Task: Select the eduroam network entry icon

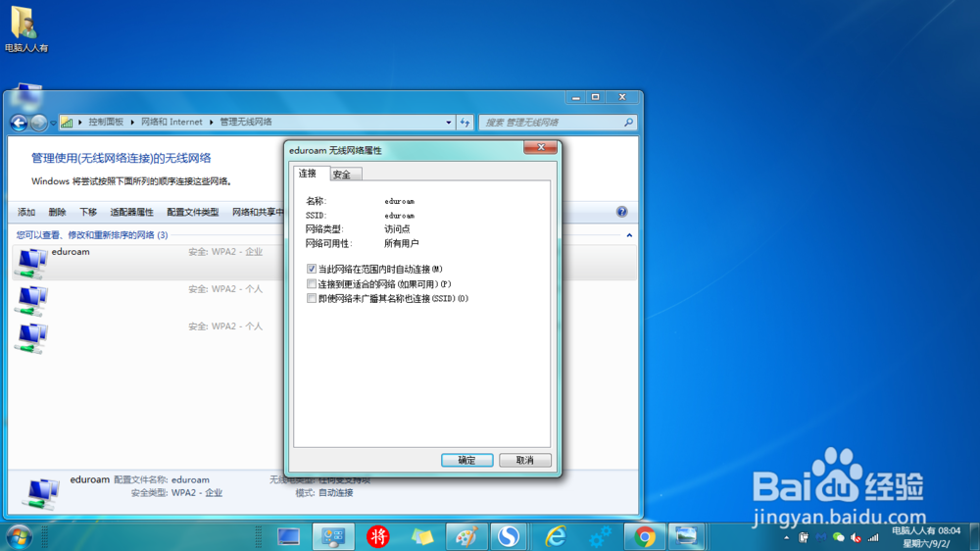Action: coord(31,263)
